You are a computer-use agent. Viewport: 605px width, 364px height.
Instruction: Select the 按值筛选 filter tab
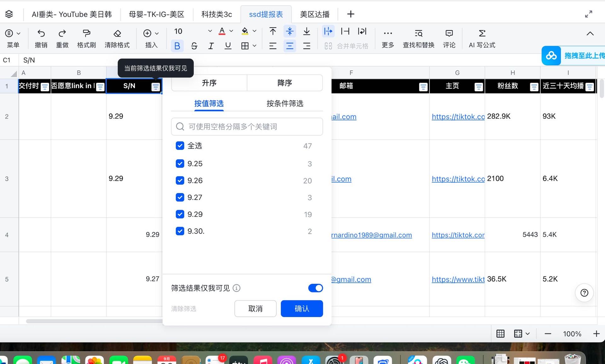pos(209,104)
